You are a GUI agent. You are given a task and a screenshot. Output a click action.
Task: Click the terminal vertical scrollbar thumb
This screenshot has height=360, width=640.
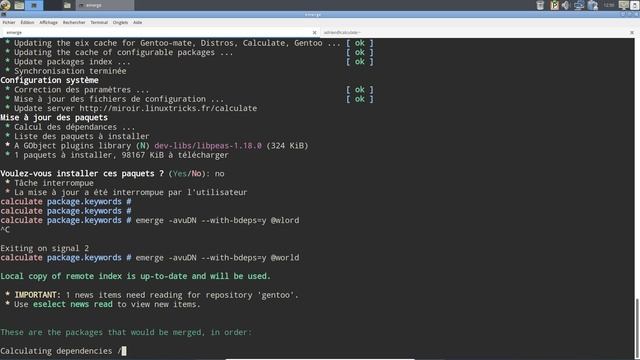pyautogui.click(x=637, y=329)
